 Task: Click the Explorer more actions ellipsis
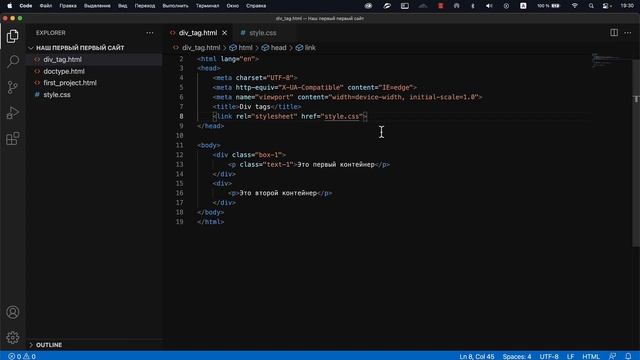point(150,33)
